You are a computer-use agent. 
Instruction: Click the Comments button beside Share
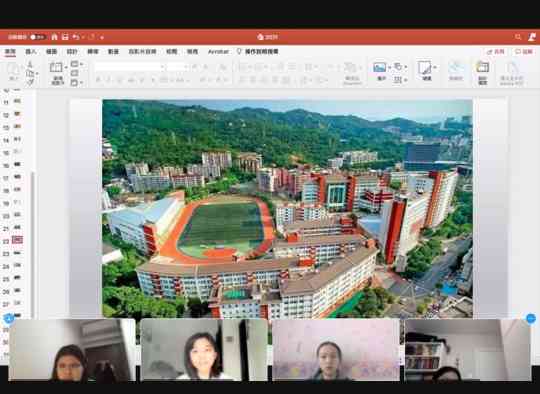click(523, 52)
